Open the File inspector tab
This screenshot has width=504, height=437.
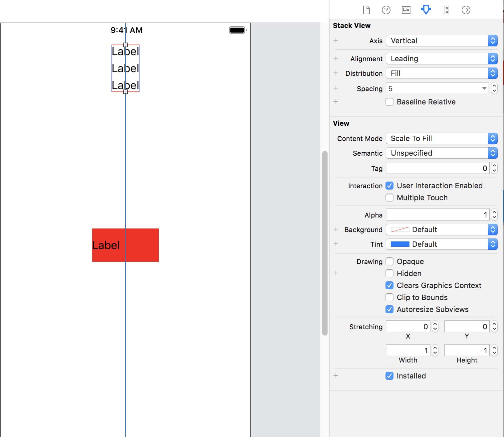366,10
